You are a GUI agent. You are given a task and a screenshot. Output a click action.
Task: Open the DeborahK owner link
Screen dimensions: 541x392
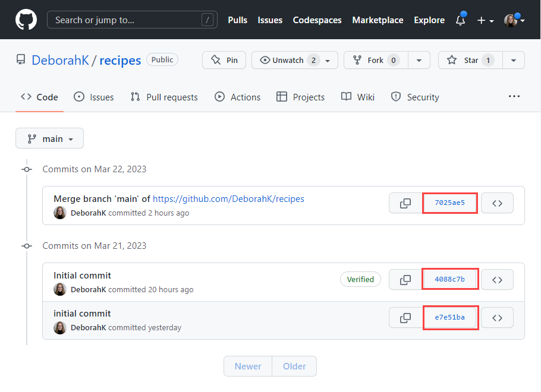(61, 60)
